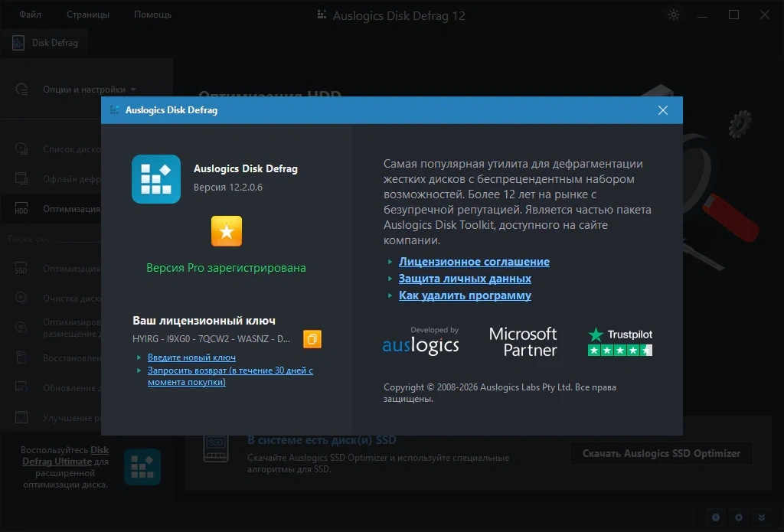Open the Файл menu
784x532 pixels.
[x=30, y=15]
